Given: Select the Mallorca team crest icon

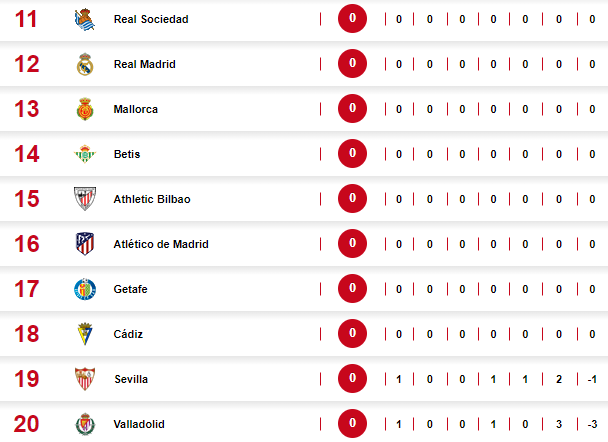Looking at the screenshot, I should (x=85, y=109).
